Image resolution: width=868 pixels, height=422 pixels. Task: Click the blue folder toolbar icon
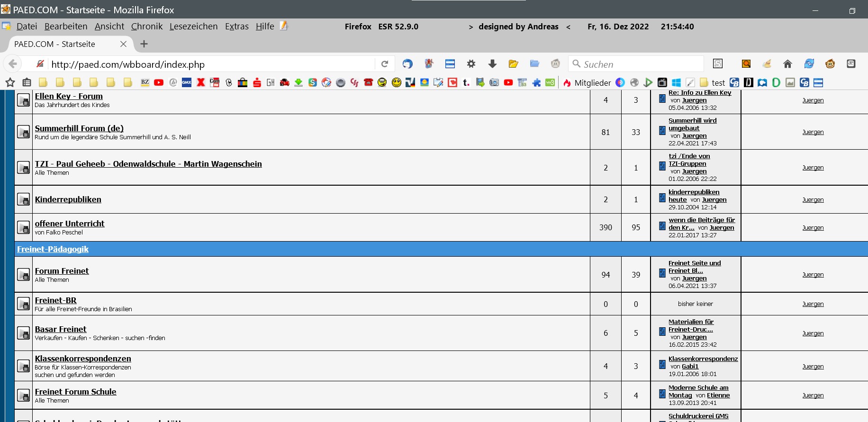point(534,64)
